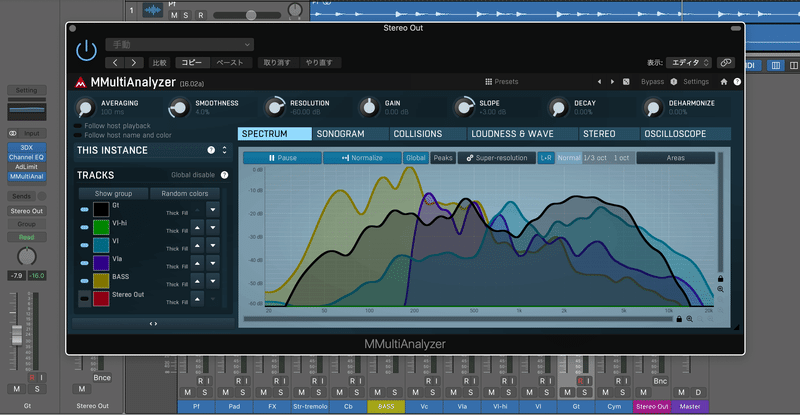Move BASS track down
The image size is (800, 415).
(x=213, y=281)
